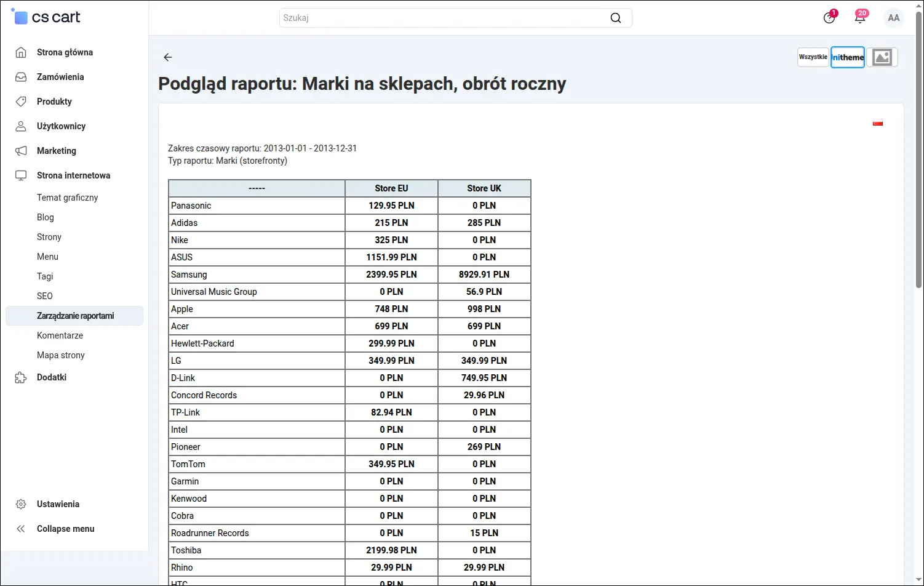Open Użytkownicy via the person icon
This screenshot has width=924, height=586.
21,126
